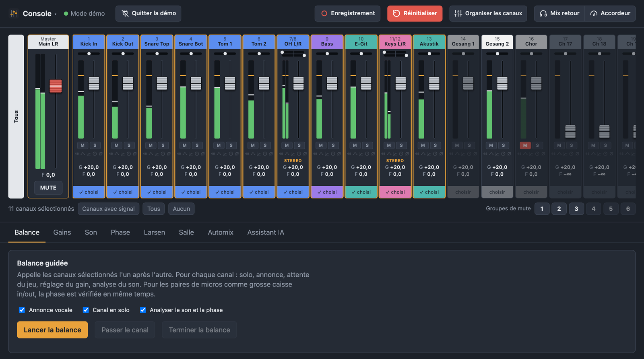Go to the Automix tab
644x359 pixels.
221,232
